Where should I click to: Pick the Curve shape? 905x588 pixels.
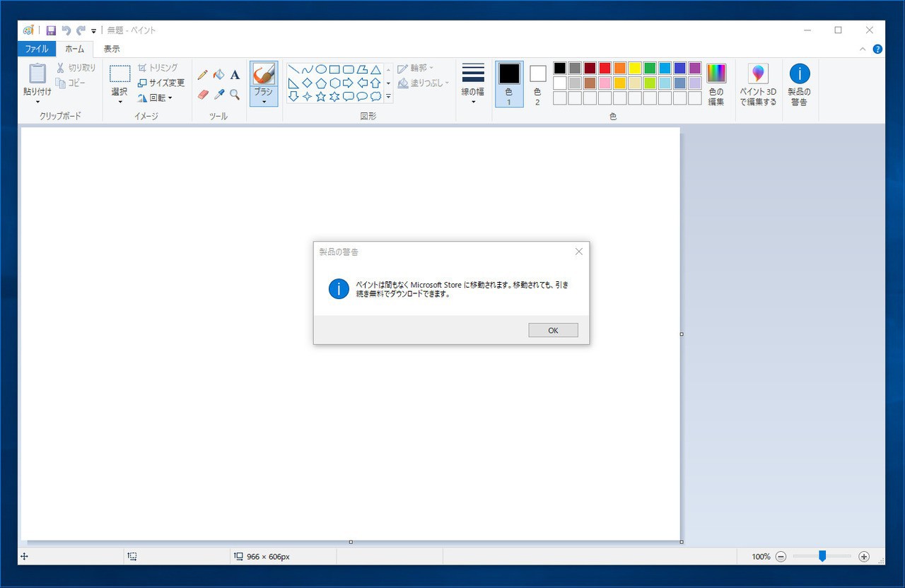click(307, 69)
